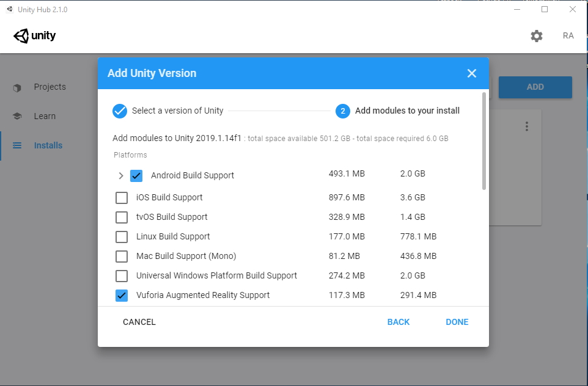Close the Add Unity Version dialog
588x386 pixels.
tap(472, 73)
